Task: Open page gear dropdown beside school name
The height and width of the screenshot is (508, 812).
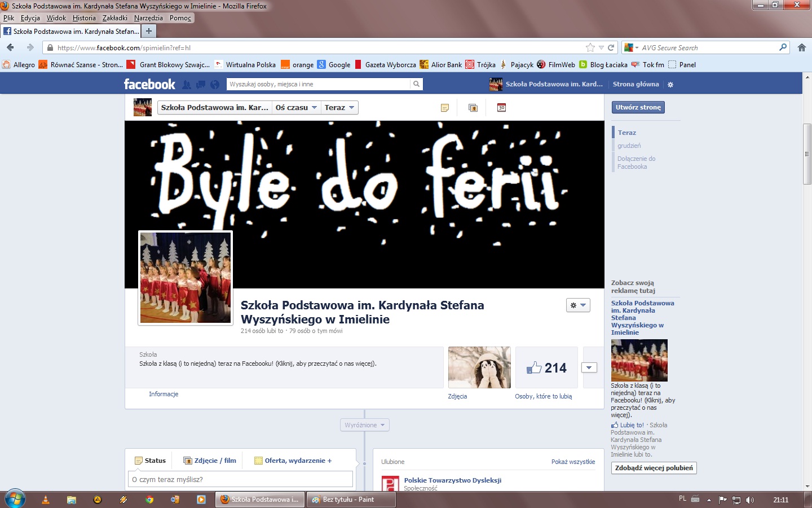Action: [x=578, y=305]
